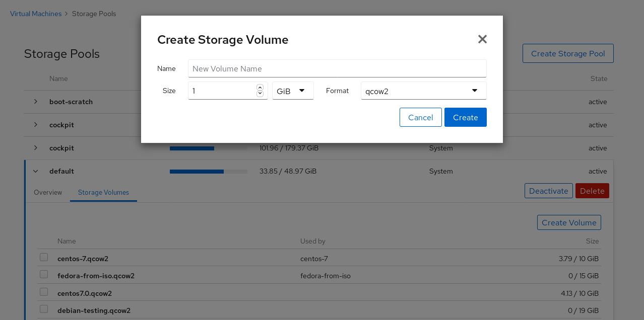
Task: Click the default pool usage bar
Action: click(x=208, y=172)
